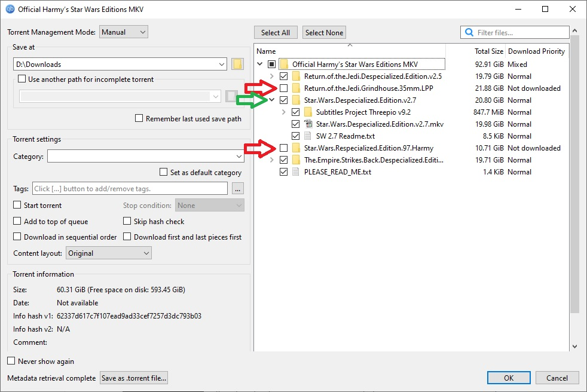Click the text file icon of SW 2.7 Readme.txt
The image size is (587, 392).
tap(308, 136)
